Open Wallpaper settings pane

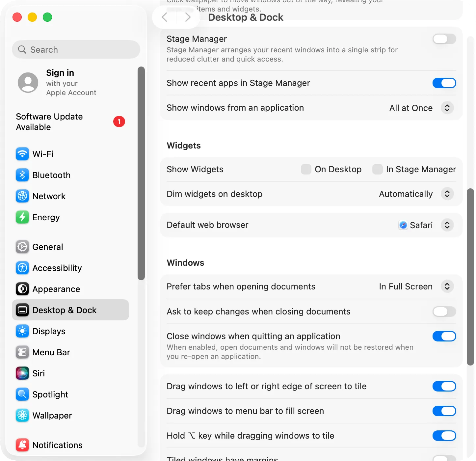pos(70,415)
